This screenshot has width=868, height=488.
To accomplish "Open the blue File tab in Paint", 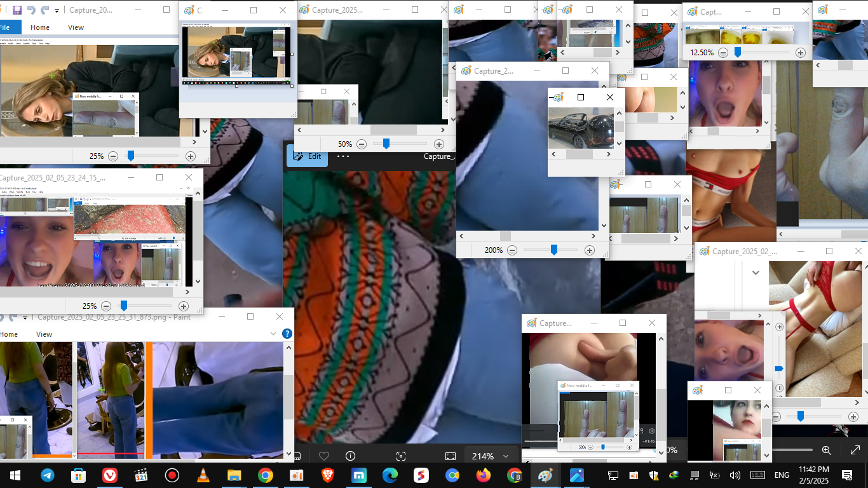I will tap(6, 27).
